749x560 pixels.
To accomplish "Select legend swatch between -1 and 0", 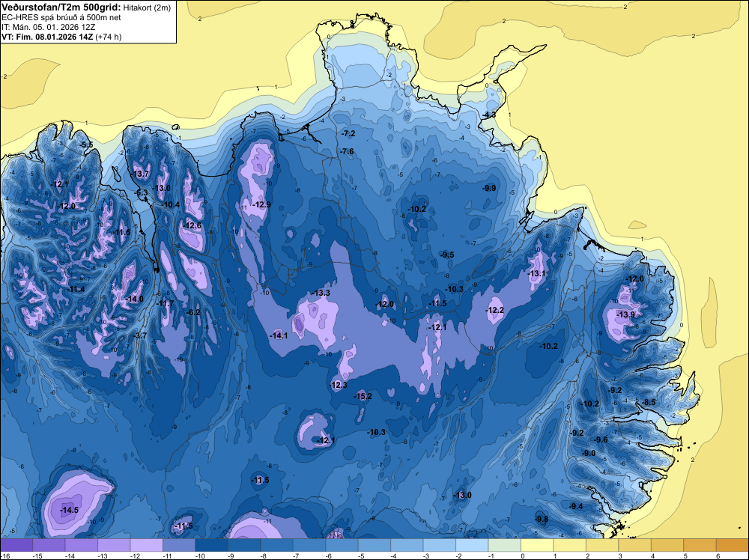I will (504, 545).
